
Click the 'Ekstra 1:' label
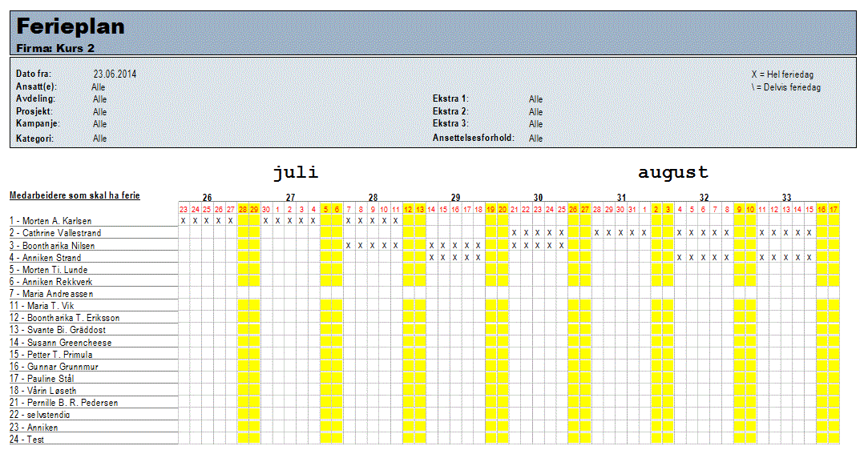450,98
